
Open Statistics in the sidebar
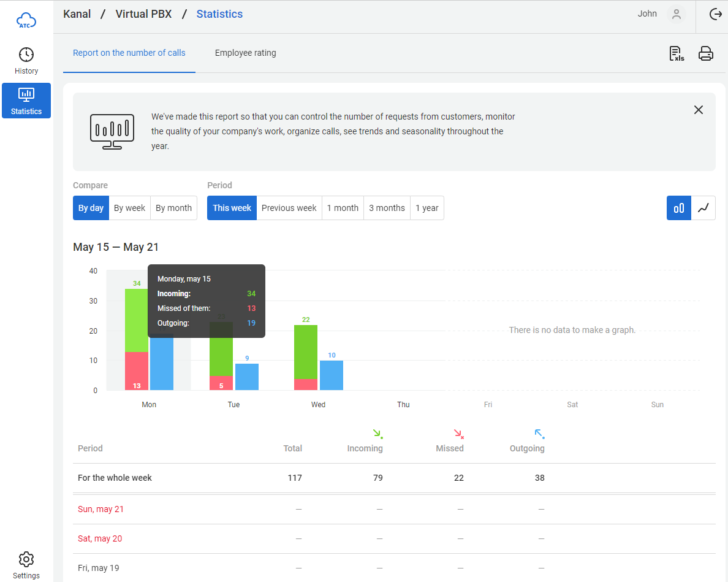(26, 101)
